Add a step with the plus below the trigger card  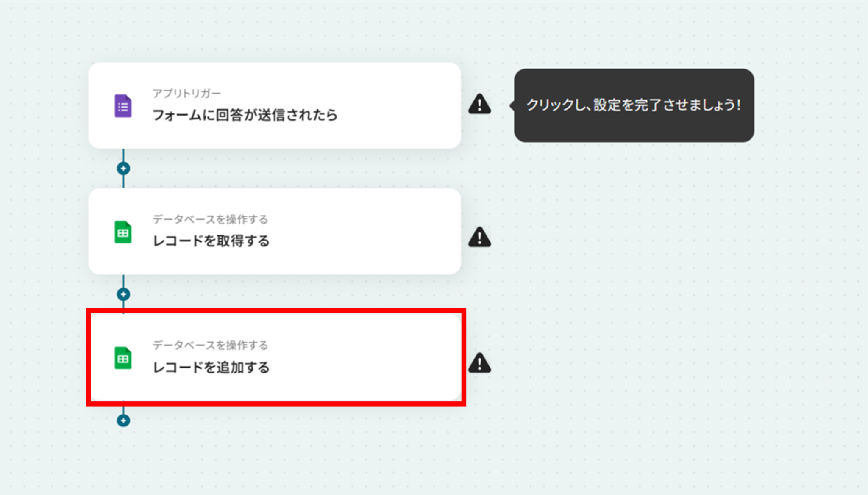point(123,169)
